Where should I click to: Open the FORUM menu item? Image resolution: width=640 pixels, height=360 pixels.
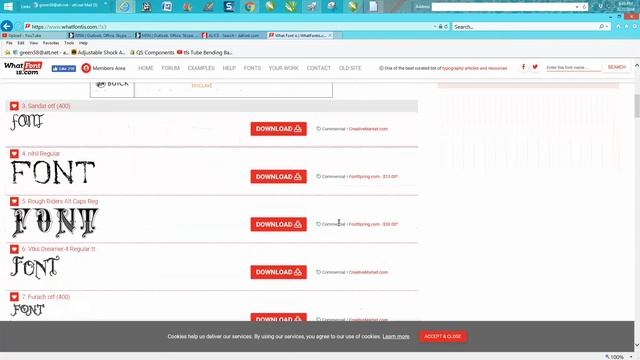(171, 68)
